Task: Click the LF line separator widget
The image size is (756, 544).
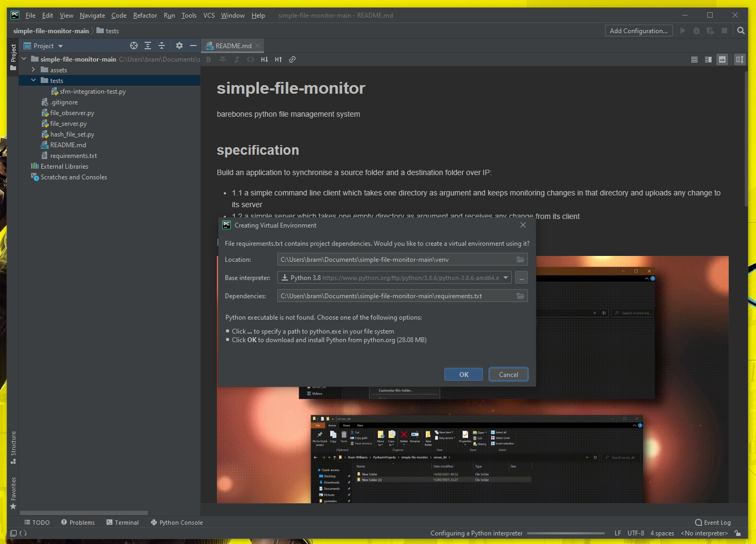Action: (618, 533)
